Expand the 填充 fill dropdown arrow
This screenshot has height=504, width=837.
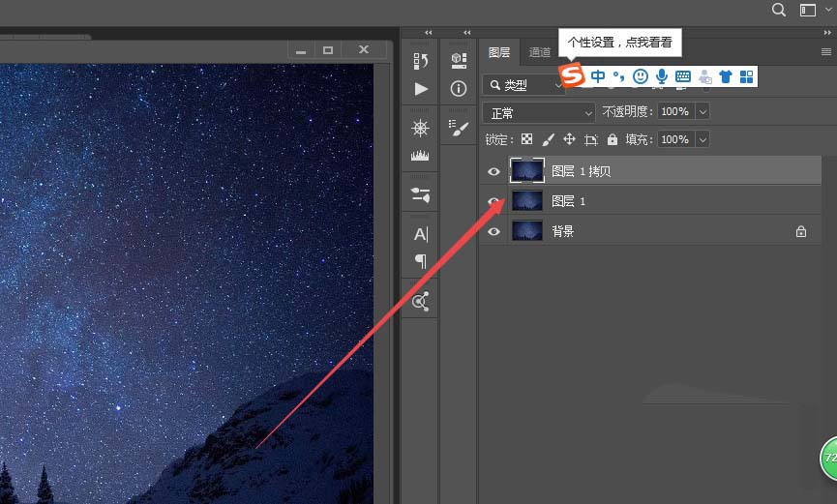pyautogui.click(x=702, y=140)
